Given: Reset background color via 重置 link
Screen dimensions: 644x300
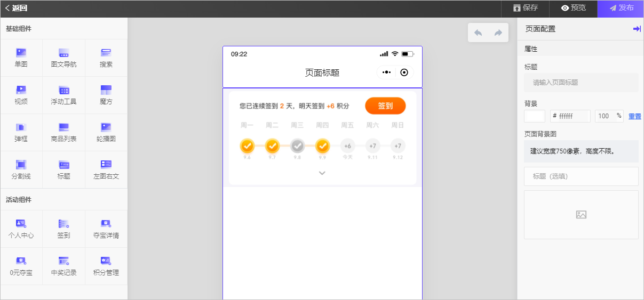Looking at the screenshot, I should [x=635, y=116].
